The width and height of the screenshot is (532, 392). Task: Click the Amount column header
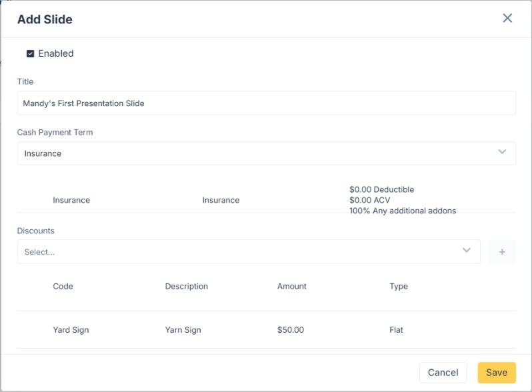click(292, 286)
